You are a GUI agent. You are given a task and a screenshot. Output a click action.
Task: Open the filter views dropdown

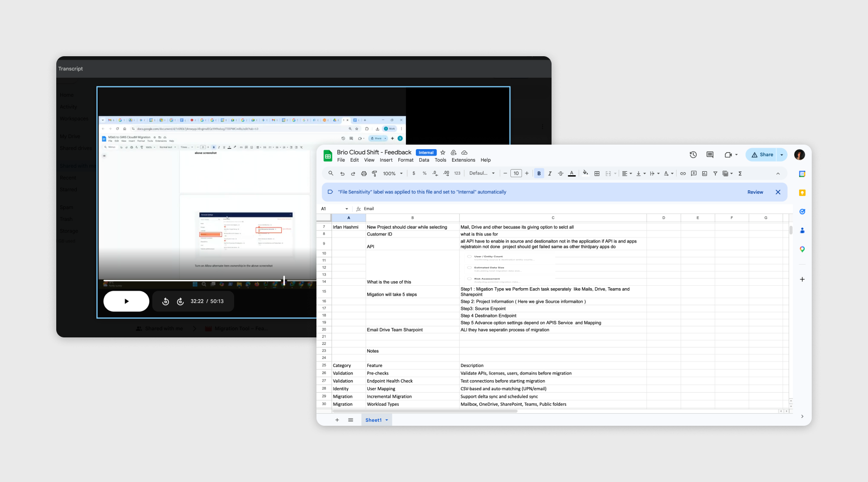(728, 173)
